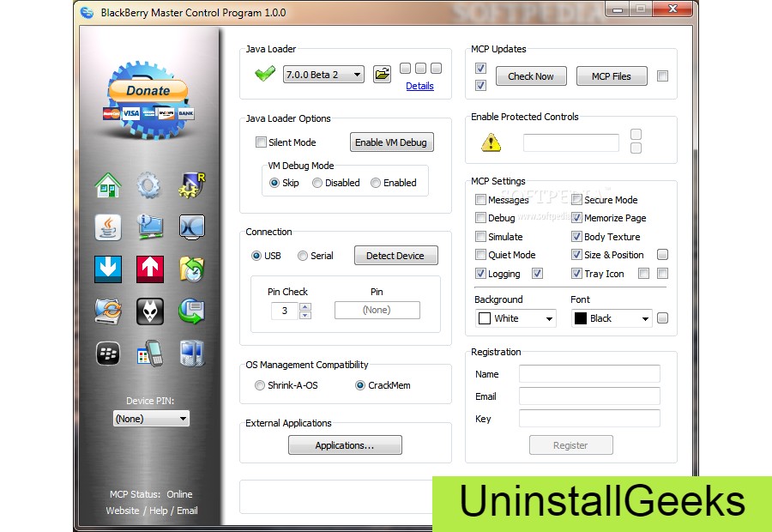Open the black alien face icon
772x532 pixels.
point(149,311)
